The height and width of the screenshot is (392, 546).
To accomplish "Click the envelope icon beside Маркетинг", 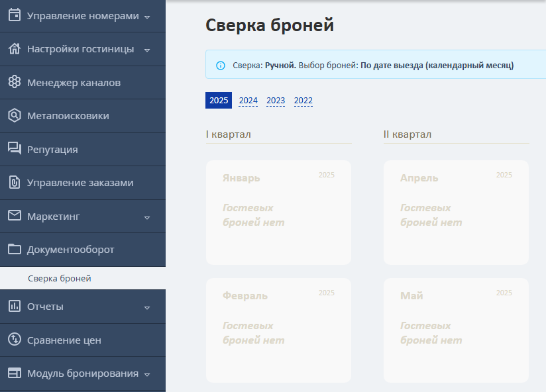I will coord(15,215).
